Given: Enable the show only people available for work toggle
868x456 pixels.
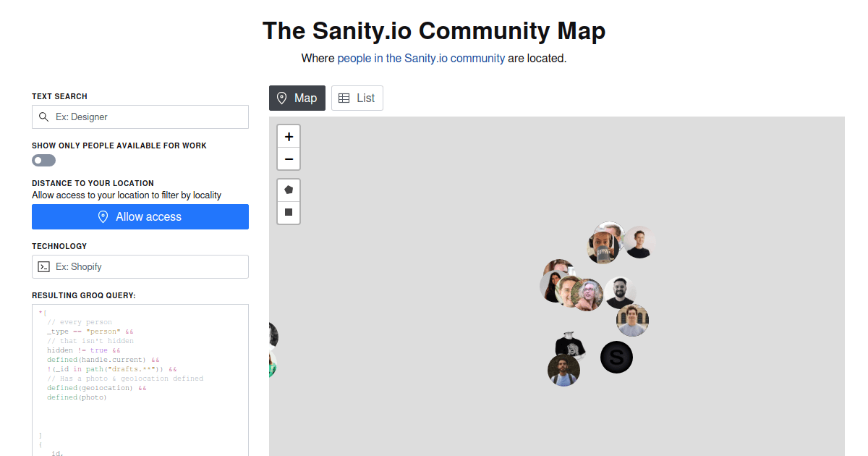Looking at the screenshot, I should (43, 160).
